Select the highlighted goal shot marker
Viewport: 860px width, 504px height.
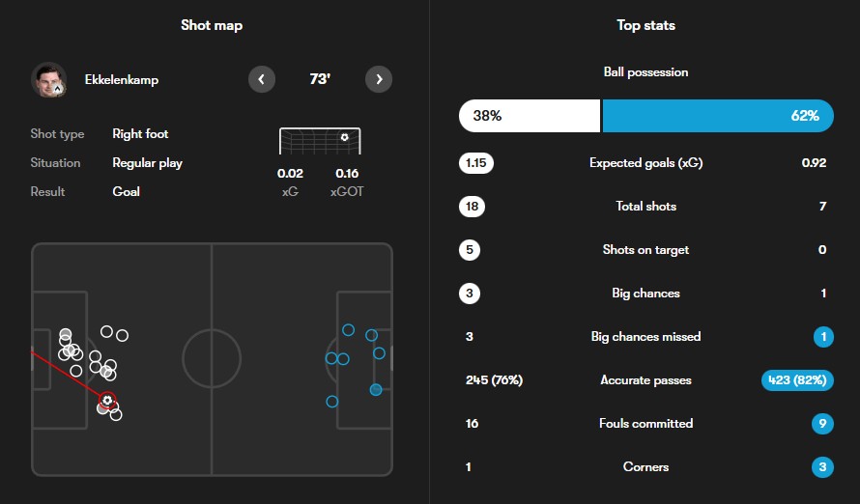[x=107, y=400]
